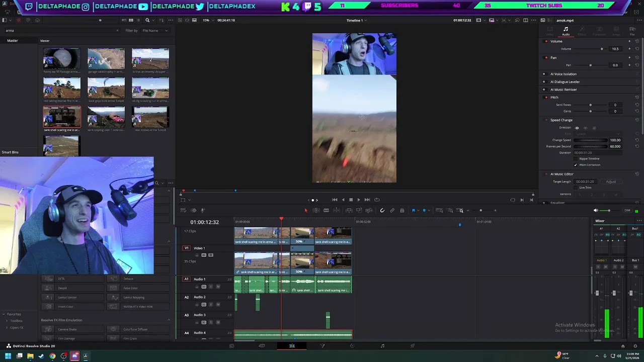Choose reverse direction for Speed Change
Viewport: 644px width, 362px height.
pos(586,128)
